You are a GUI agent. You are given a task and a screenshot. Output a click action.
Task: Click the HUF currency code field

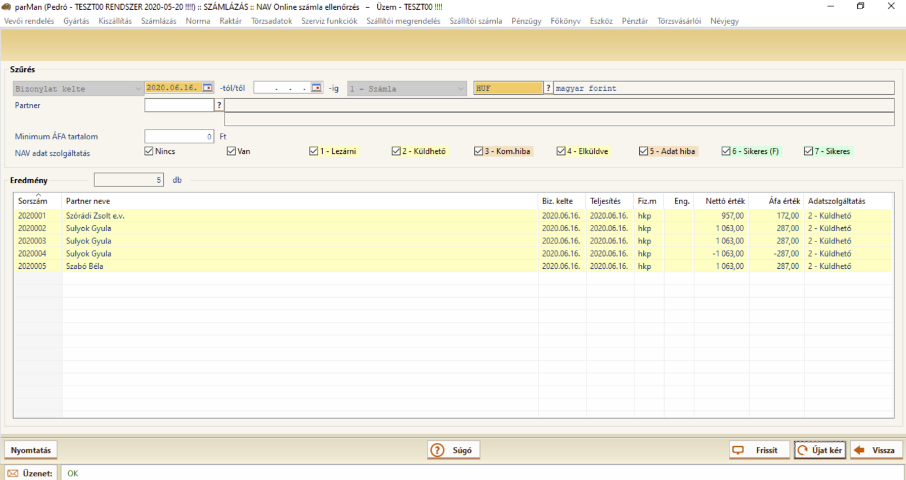pyautogui.click(x=508, y=88)
